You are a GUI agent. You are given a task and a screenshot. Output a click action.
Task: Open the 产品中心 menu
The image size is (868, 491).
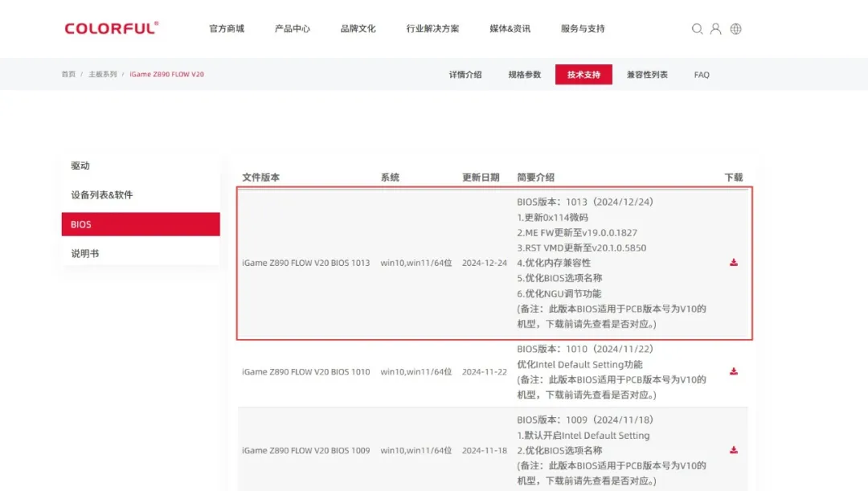click(x=292, y=28)
